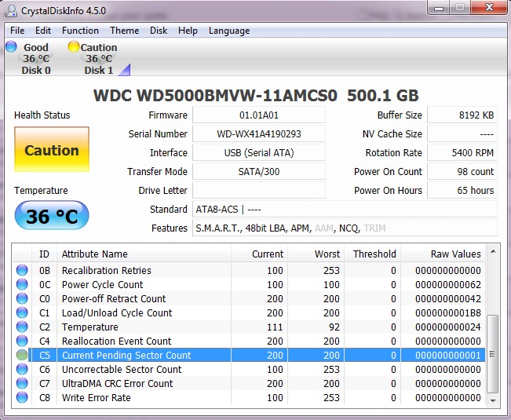
Task: Click status orb beside Power Cycle Count
Action: [x=22, y=285]
